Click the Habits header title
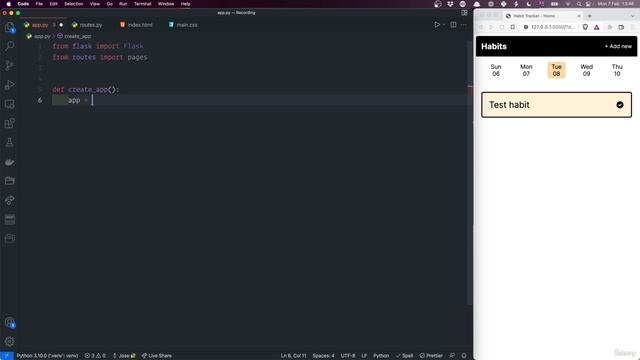 494,46
